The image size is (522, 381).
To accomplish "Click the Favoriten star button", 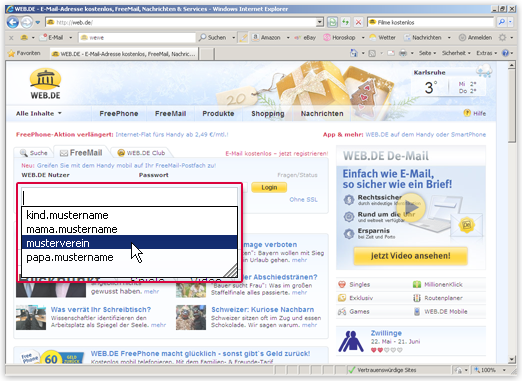I will (24, 53).
